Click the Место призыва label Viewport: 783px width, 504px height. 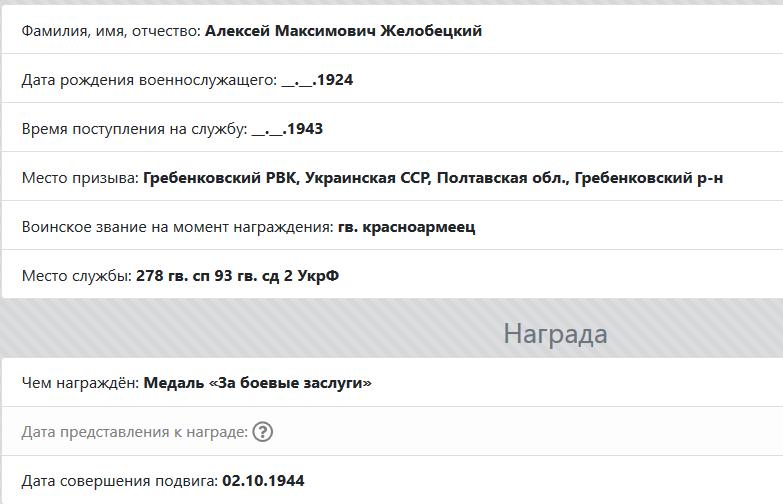click(80, 178)
